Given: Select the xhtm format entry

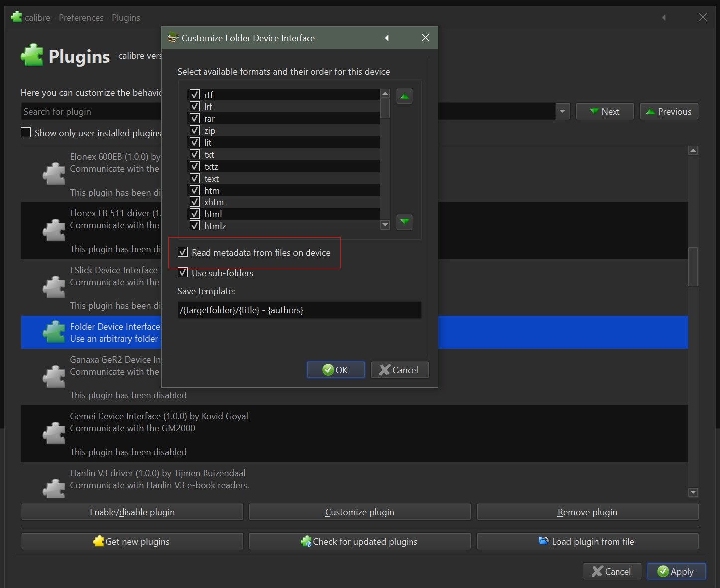Looking at the screenshot, I should 284,202.
